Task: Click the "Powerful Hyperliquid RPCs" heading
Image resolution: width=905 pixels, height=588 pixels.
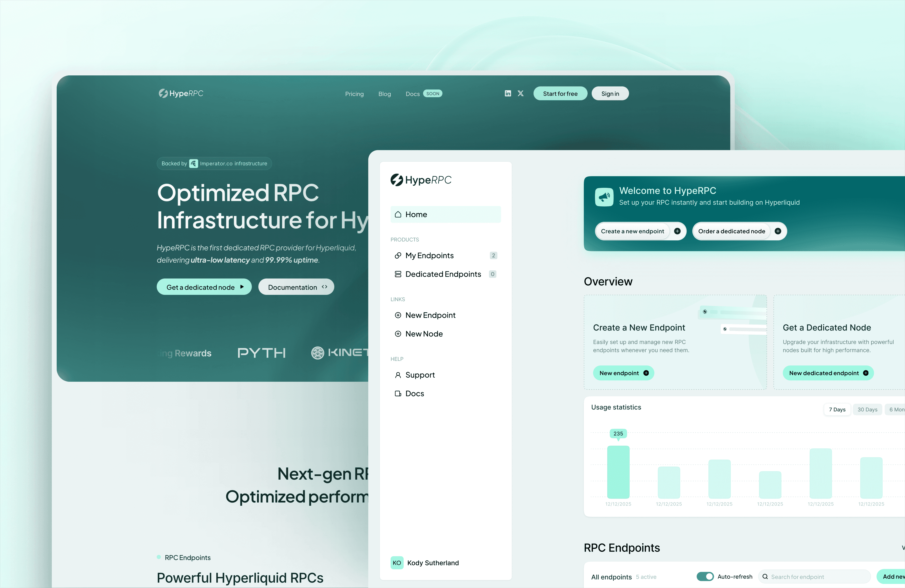Action: (240, 578)
